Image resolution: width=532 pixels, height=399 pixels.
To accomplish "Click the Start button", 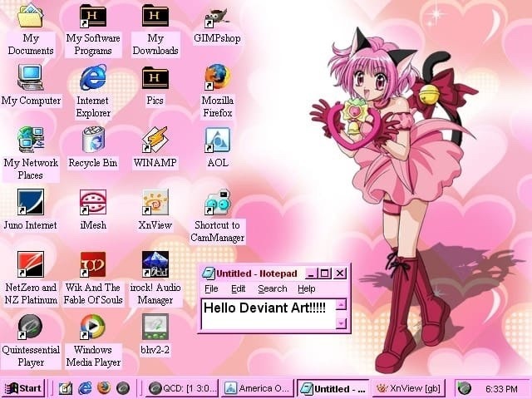I will coord(23,388).
